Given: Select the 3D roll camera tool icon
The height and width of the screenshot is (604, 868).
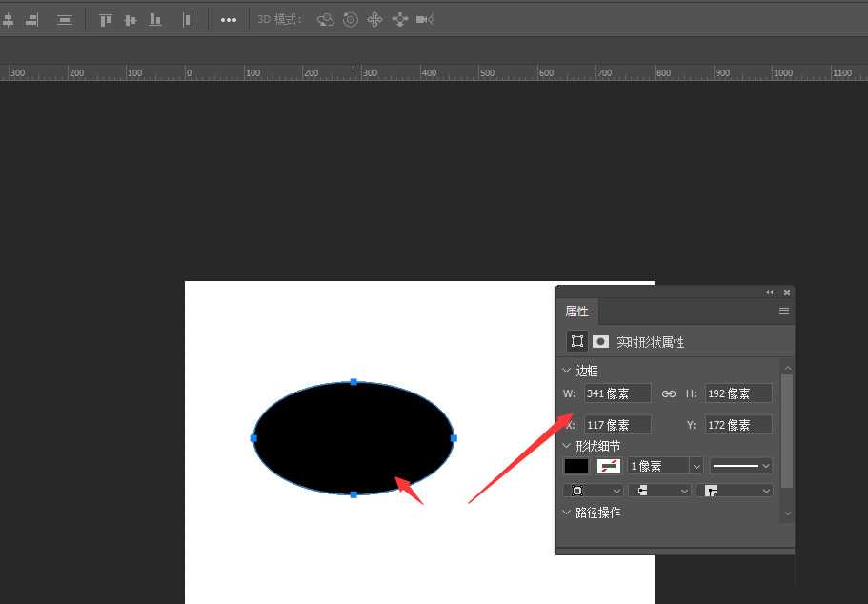Looking at the screenshot, I should click(x=351, y=19).
